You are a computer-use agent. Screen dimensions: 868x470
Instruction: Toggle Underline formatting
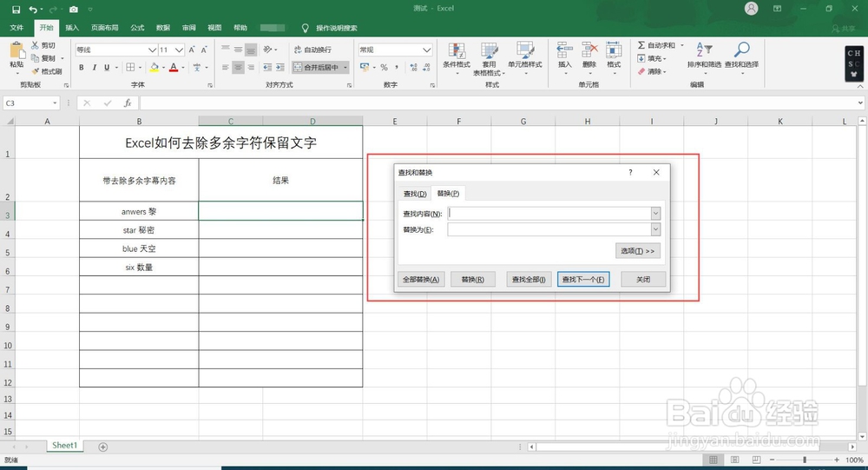coord(107,68)
